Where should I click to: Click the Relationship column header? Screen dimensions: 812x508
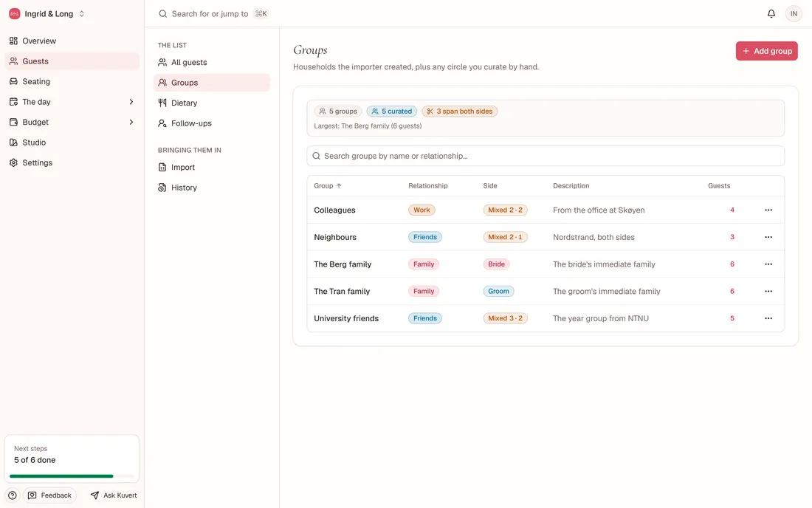(x=427, y=186)
